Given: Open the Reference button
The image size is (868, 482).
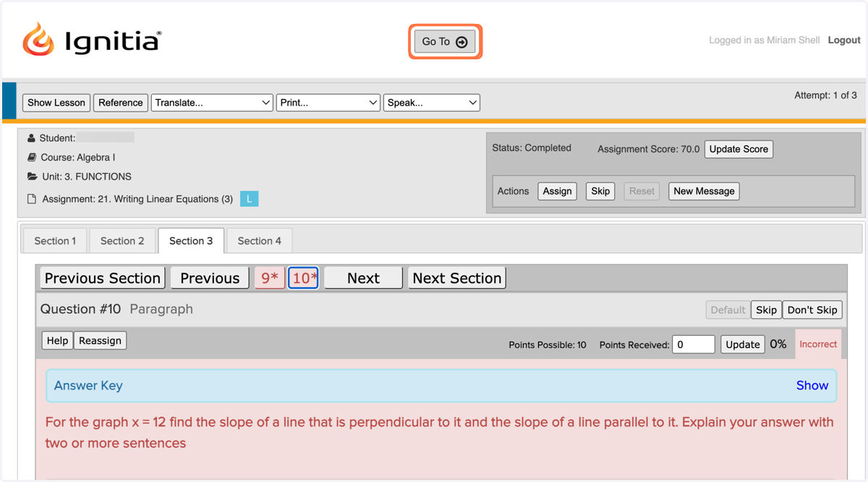Looking at the screenshot, I should tap(121, 103).
